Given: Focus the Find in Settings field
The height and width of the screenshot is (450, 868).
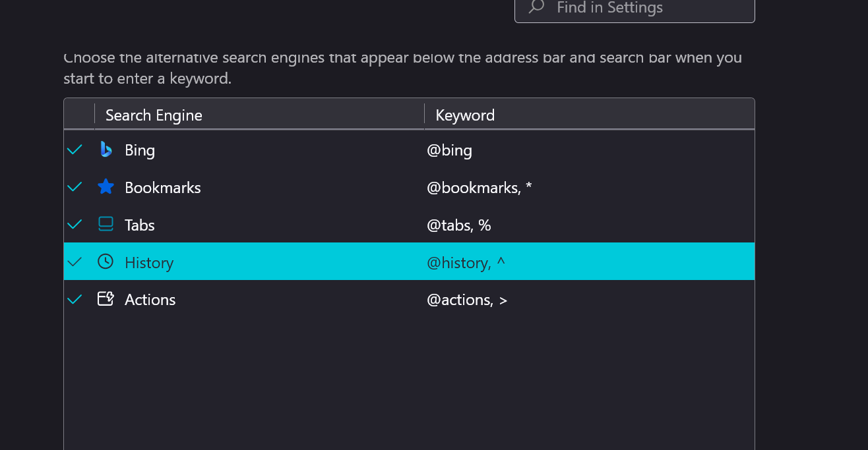Looking at the screenshot, I should tap(646, 8).
